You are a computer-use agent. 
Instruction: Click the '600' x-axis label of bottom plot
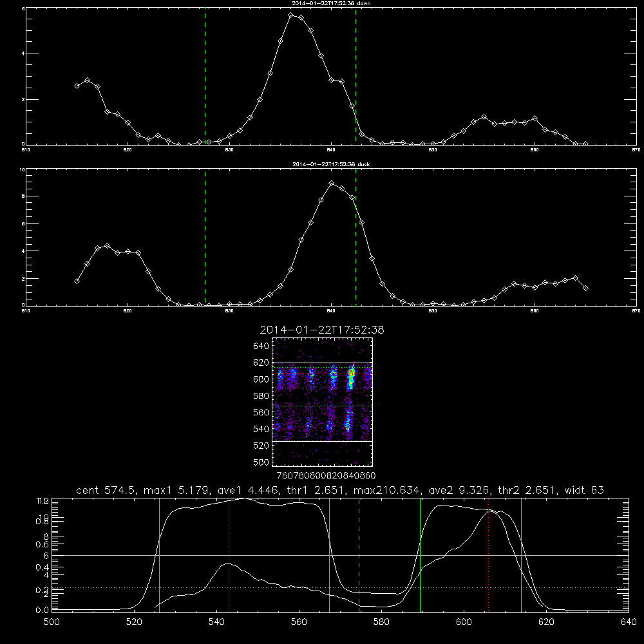click(464, 622)
